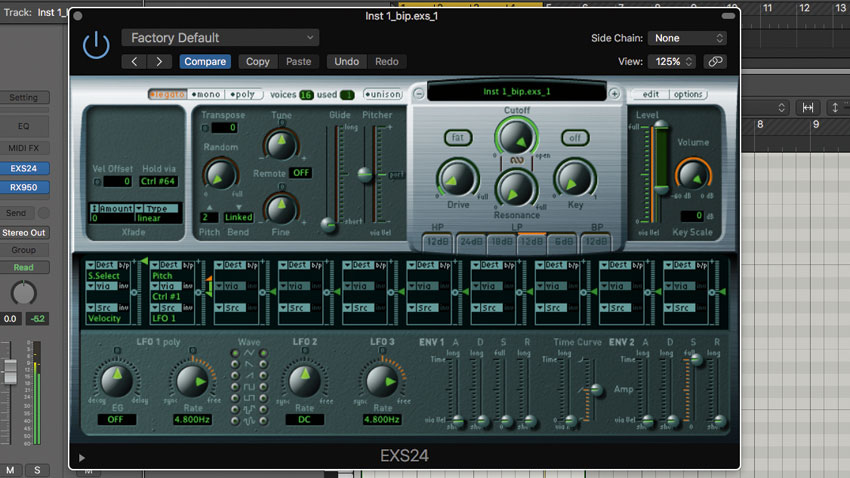Open the options menu
The image size is (850, 478).
coord(688,94)
